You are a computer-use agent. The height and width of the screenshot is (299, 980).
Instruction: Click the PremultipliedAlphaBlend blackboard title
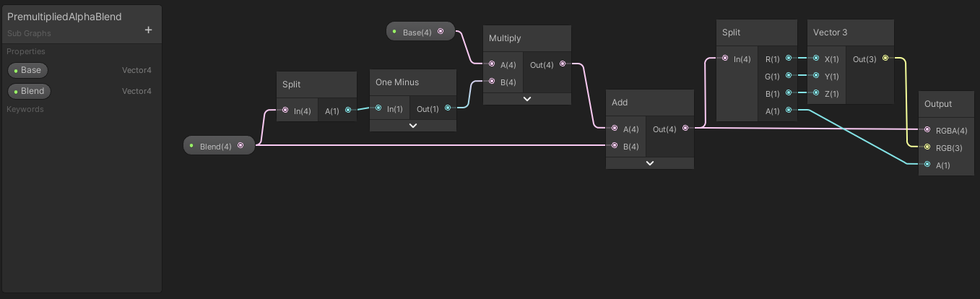click(64, 17)
